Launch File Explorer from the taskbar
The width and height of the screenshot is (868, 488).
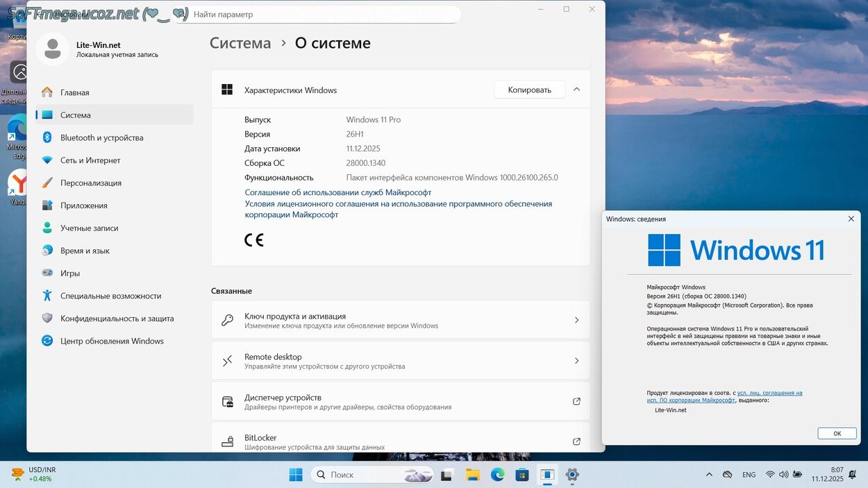coord(472,475)
